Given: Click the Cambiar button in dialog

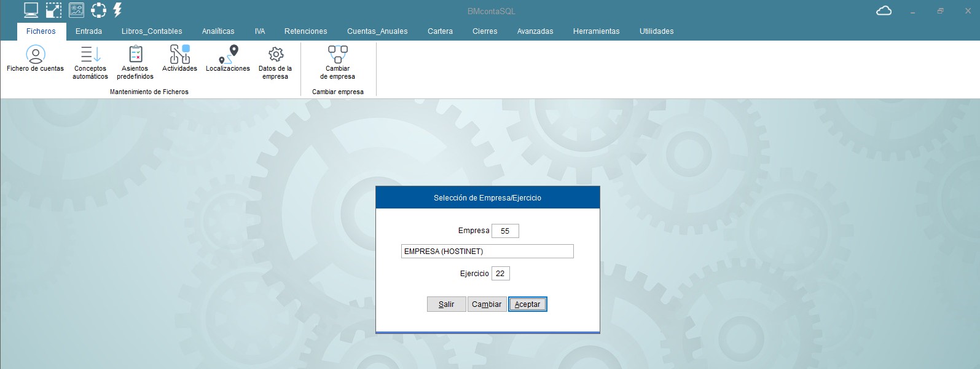Looking at the screenshot, I should [487, 304].
